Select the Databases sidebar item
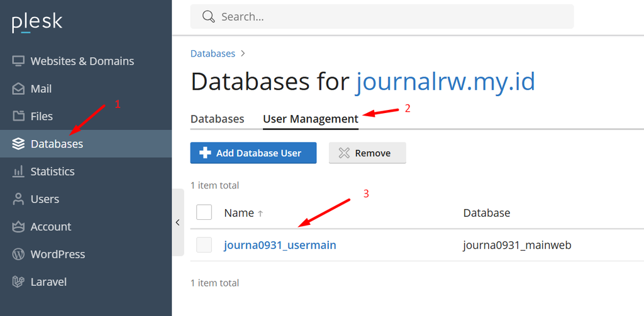This screenshot has width=644, height=316. click(86, 144)
